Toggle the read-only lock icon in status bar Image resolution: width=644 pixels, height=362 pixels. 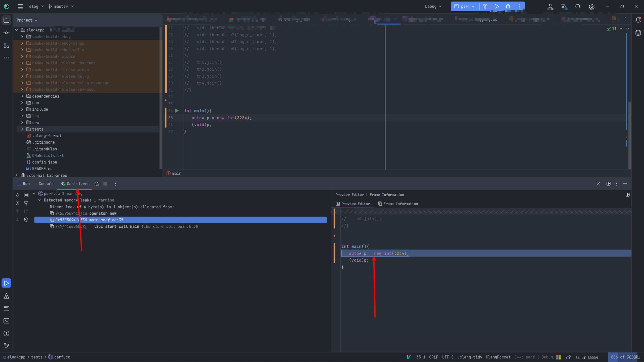tap(568, 357)
